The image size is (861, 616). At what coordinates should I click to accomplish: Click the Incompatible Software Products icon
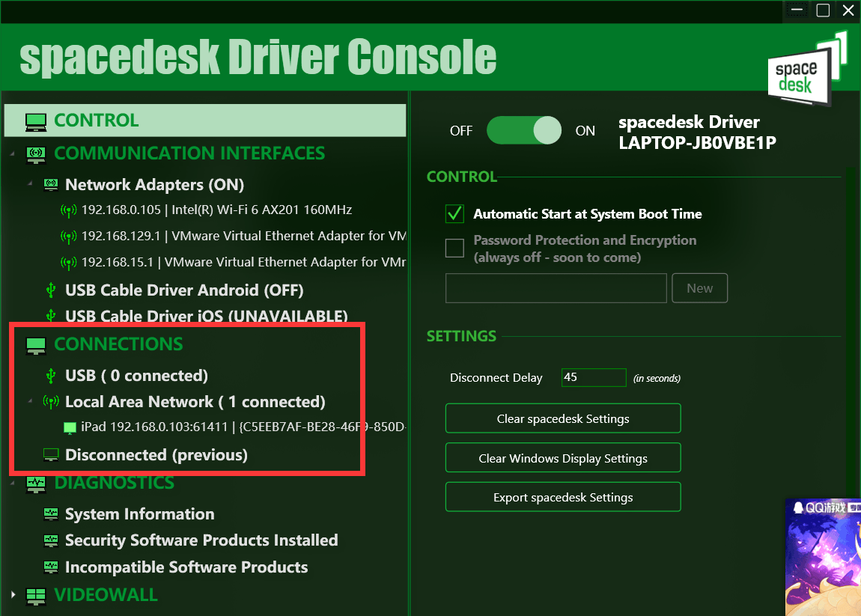pyautogui.click(x=51, y=567)
